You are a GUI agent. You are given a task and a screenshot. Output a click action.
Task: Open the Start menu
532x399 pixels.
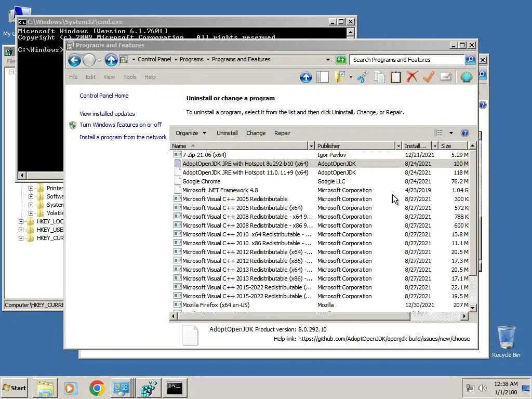[x=14, y=388]
